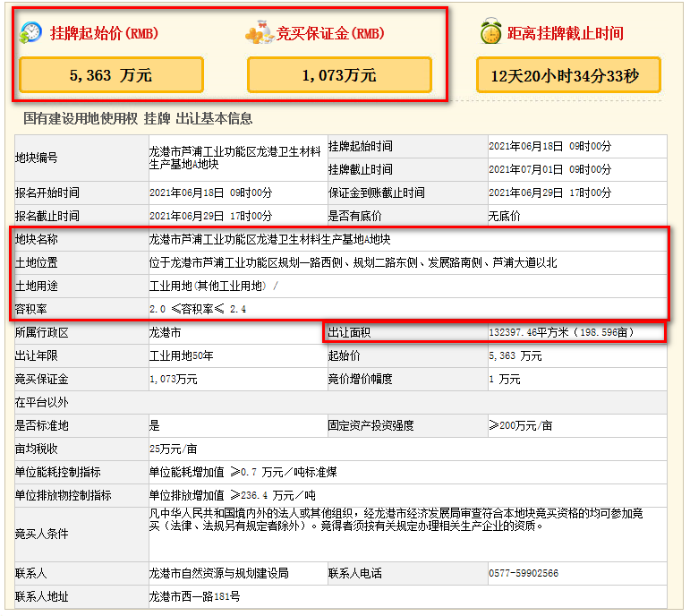Click the countdown timer 12天20小时34分33秒
The height and width of the screenshot is (616, 690).
tap(568, 75)
